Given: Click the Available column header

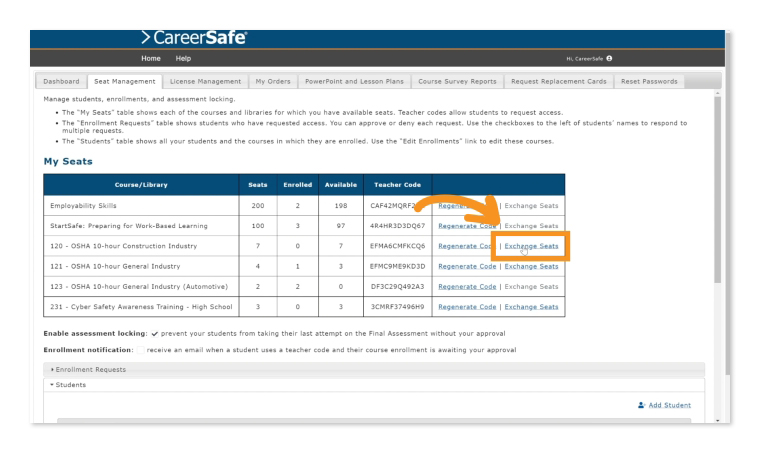Looking at the screenshot, I should [341, 185].
